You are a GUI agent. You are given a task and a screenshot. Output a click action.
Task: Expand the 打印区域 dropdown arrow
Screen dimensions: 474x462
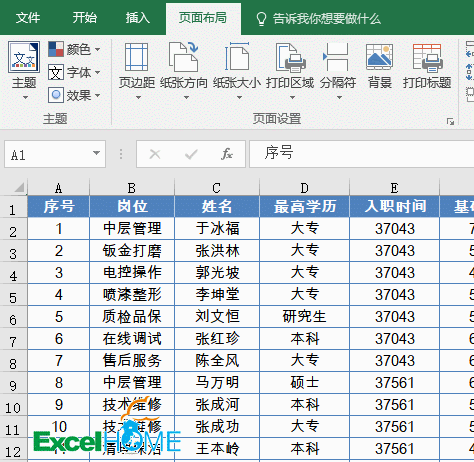tap(292, 97)
